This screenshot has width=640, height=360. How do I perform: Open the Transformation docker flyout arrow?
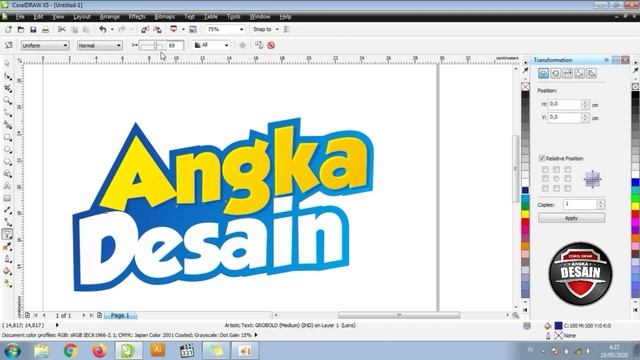tap(607, 60)
